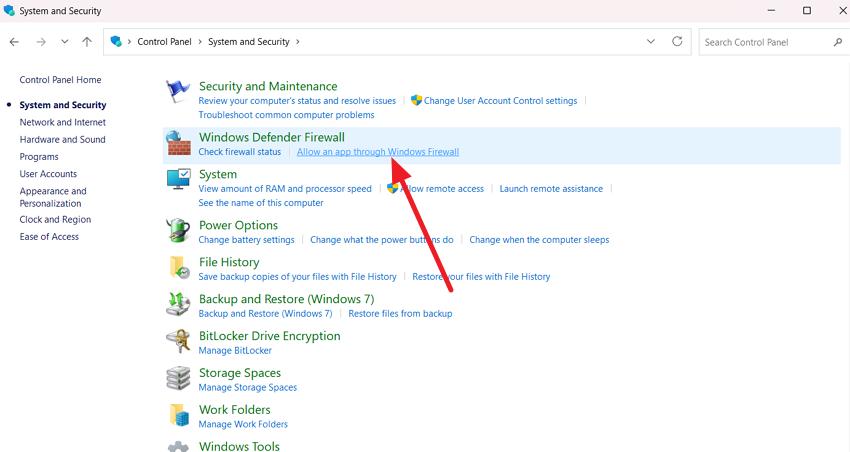Click Restore files from backup
This screenshot has width=850, height=452.
(400, 313)
